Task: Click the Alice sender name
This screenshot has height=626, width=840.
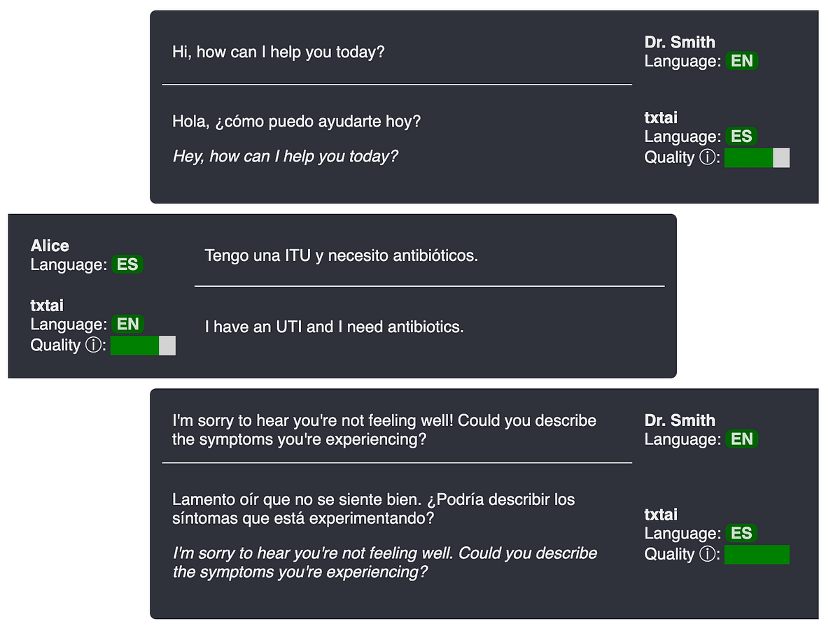Action: pos(50,246)
